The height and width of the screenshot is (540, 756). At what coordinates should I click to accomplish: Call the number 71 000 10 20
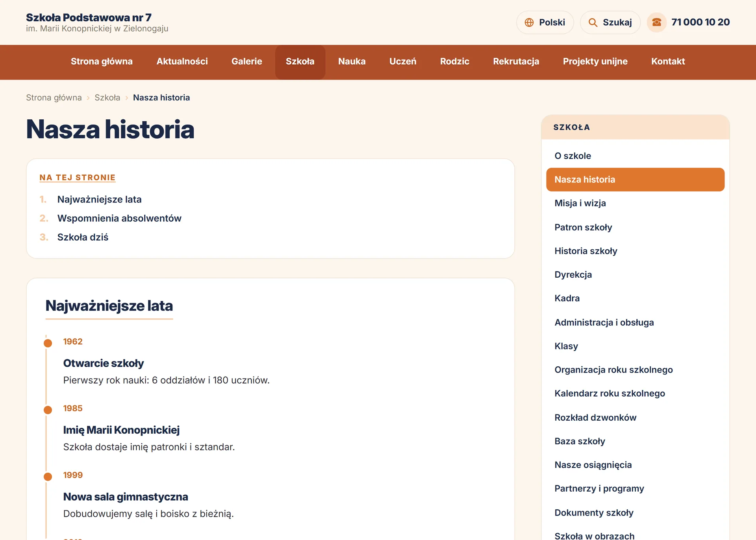point(700,22)
